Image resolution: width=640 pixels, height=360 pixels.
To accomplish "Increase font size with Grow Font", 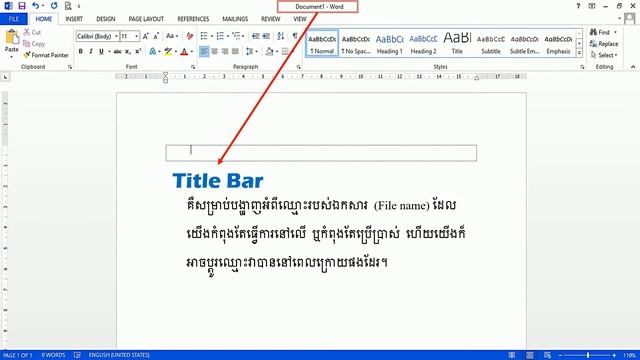I will point(145,36).
